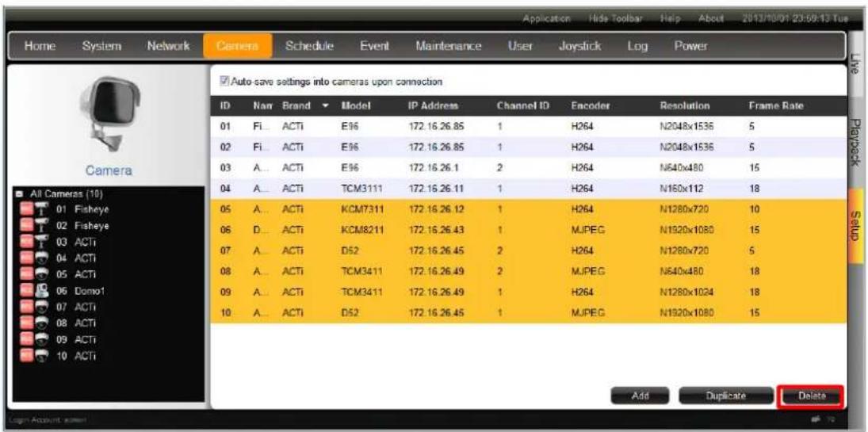
Task: Open the Power menu tab
Action: point(690,47)
